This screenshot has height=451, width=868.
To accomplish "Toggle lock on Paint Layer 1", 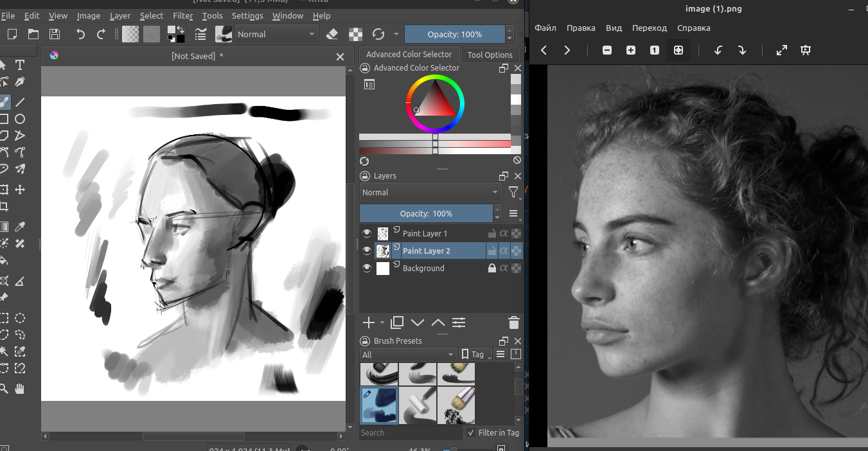I will click(492, 233).
